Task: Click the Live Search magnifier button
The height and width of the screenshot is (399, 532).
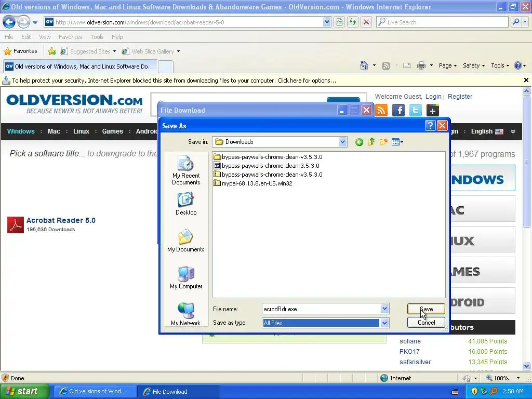Action: 516,22
